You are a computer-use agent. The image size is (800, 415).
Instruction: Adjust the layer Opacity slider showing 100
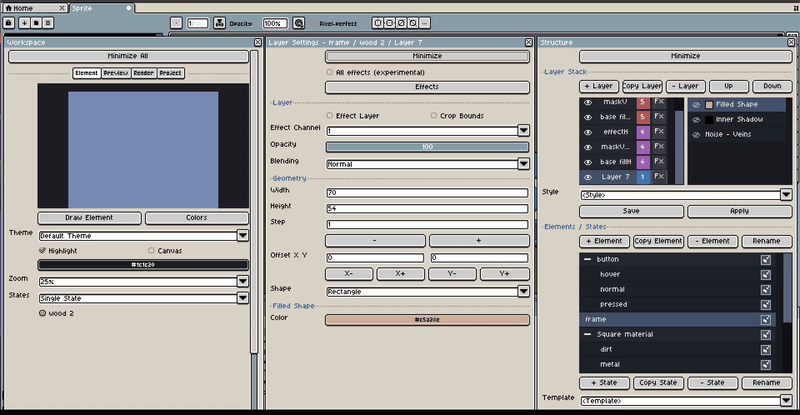pyautogui.click(x=427, y=147)
